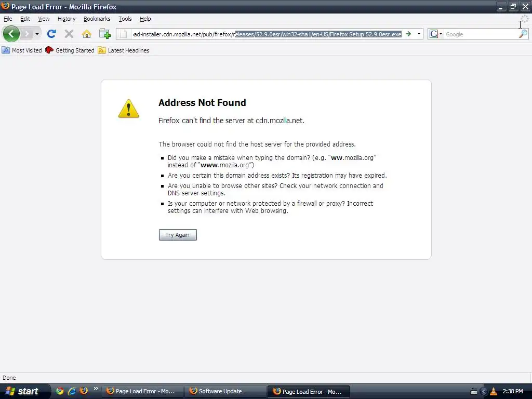Click in the Google search box
Image resolution: width=532 pixels, height=399 pixels.
tap(481, 34)
